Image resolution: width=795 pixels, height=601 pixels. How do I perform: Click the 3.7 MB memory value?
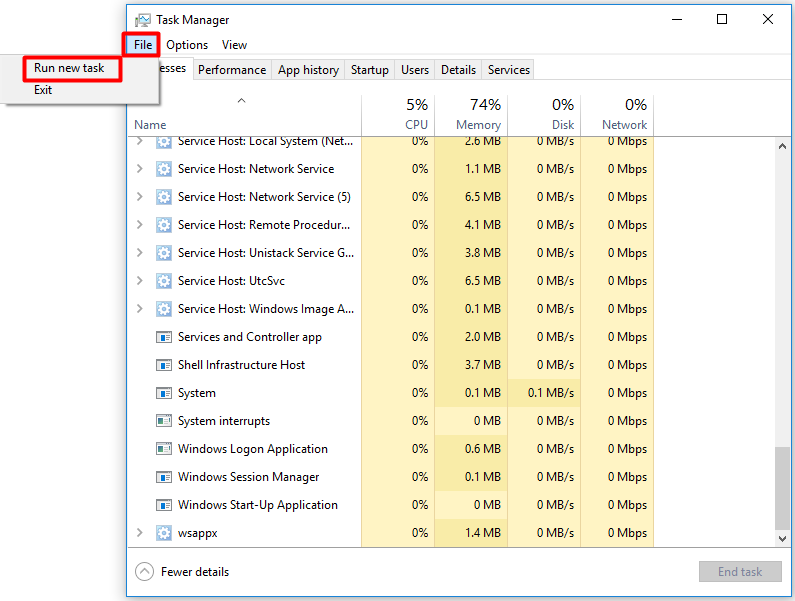(x=483, y=365)
